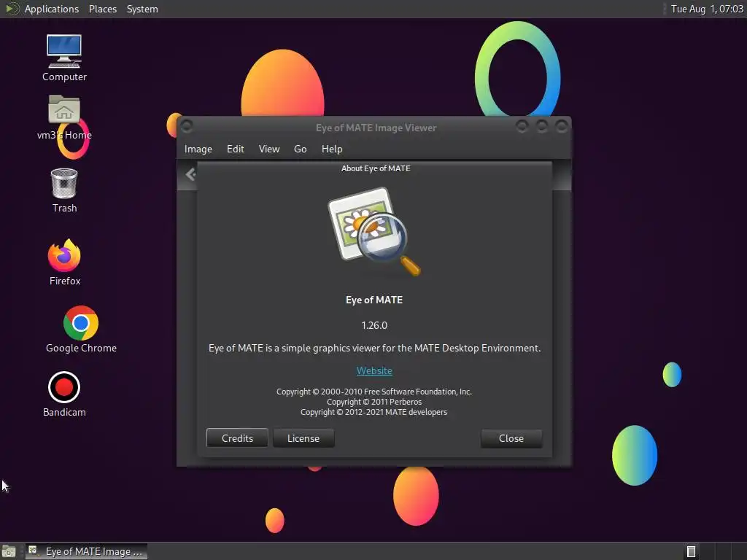Image resolution: width=747 pixels, height=560 pixels.
Task: Click the Credits button
Action: pos(237,438)
